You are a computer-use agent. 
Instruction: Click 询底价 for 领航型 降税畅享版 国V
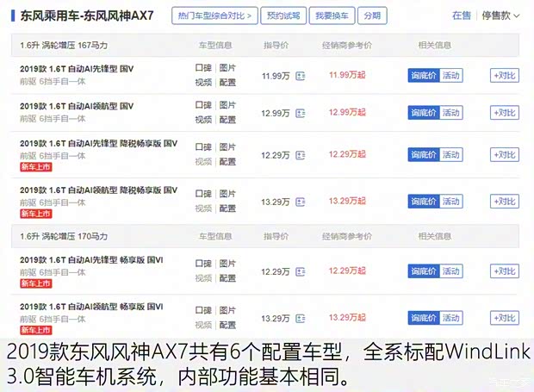[x=424, y=202]
